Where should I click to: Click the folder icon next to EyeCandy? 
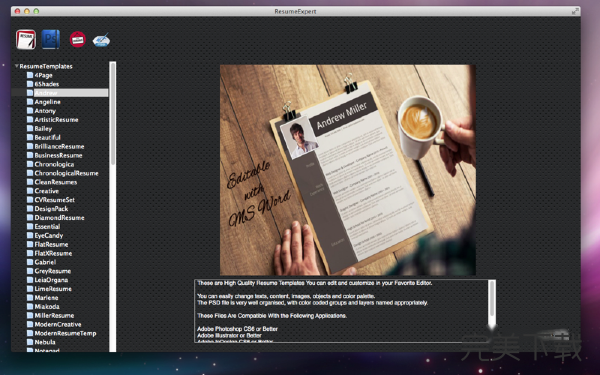click(x=30, y=235)
